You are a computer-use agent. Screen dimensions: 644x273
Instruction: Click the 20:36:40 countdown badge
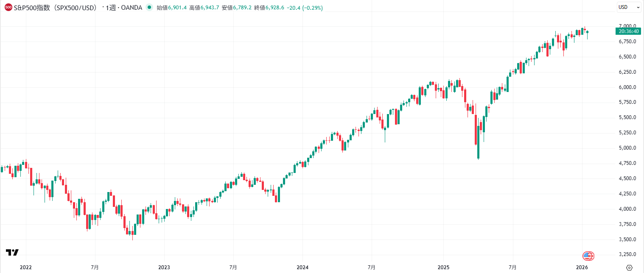pyautogui.click(x=628, y=31)
